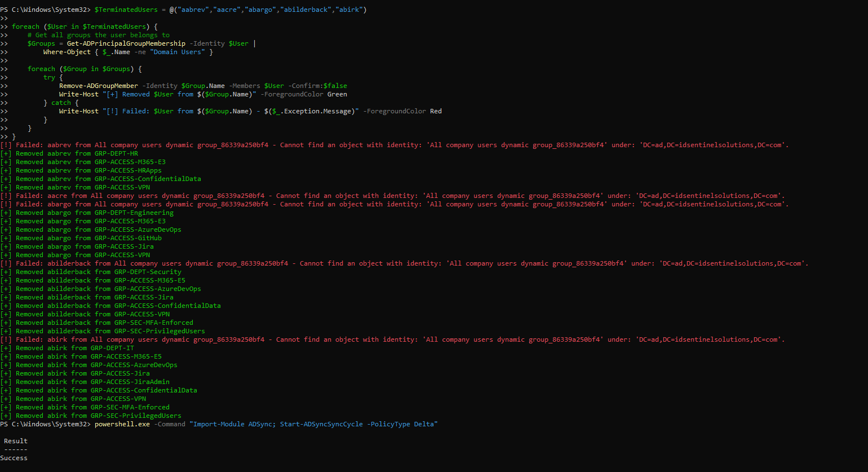
Task: Click 'Removed abargo from GRP-ACCESS-VPN' line
Action: click(x=75, y=255)
